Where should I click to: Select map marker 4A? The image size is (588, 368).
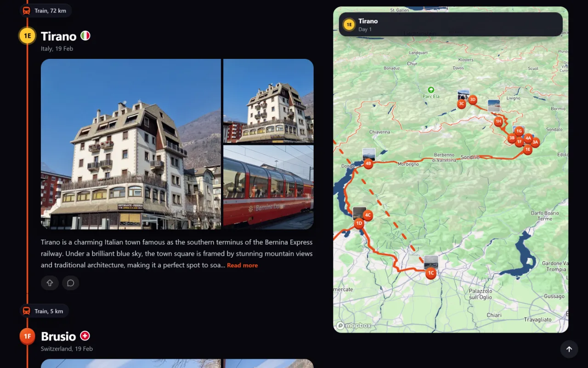528,138
